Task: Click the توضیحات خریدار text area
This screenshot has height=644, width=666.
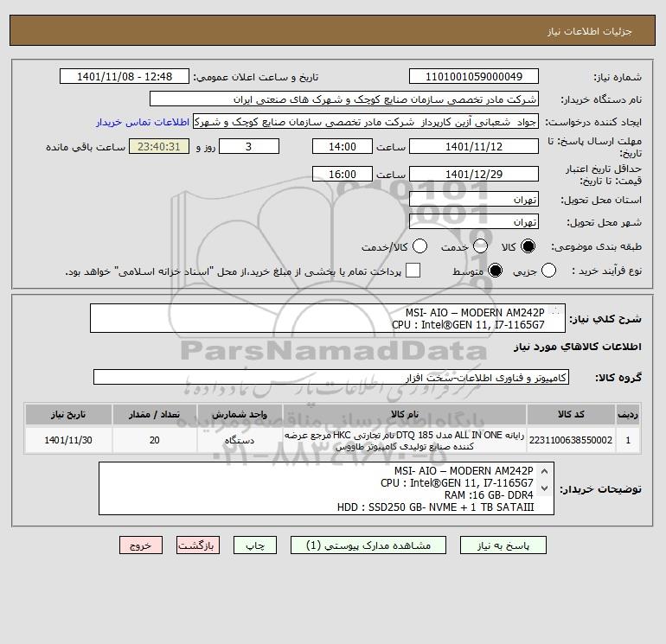Action: pyautogui.click(x=326, y=488)
